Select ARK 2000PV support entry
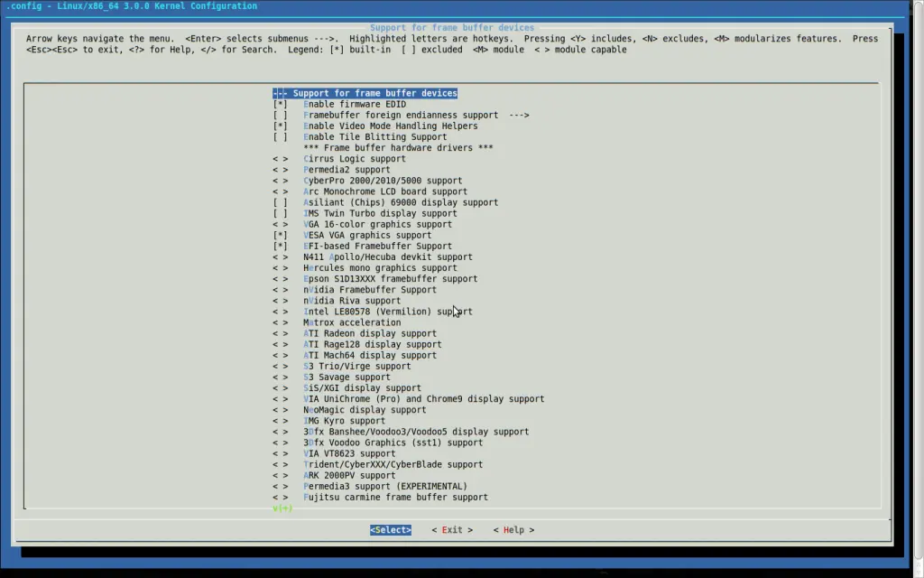The width and height of the screenshot is (924, 578). 349,475
